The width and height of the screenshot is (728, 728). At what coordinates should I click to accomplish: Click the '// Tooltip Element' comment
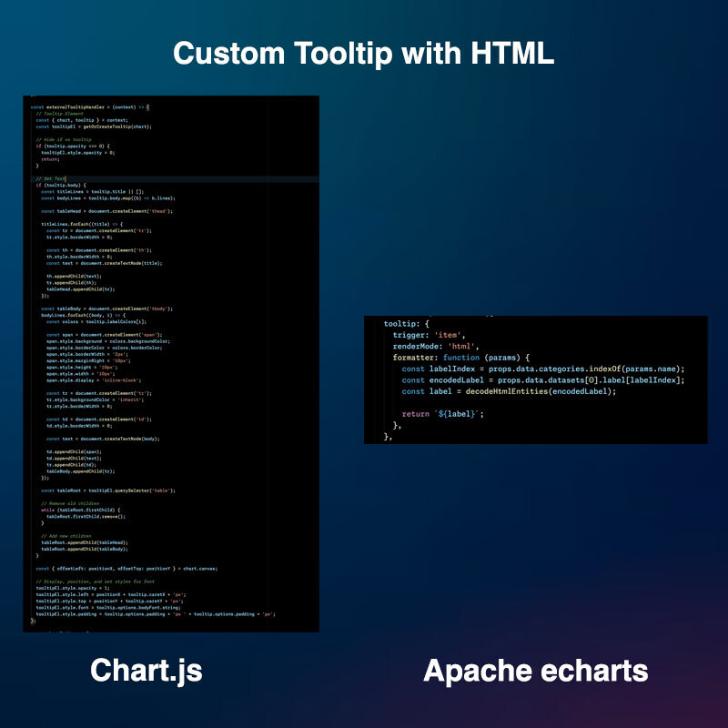coord(59,114)
